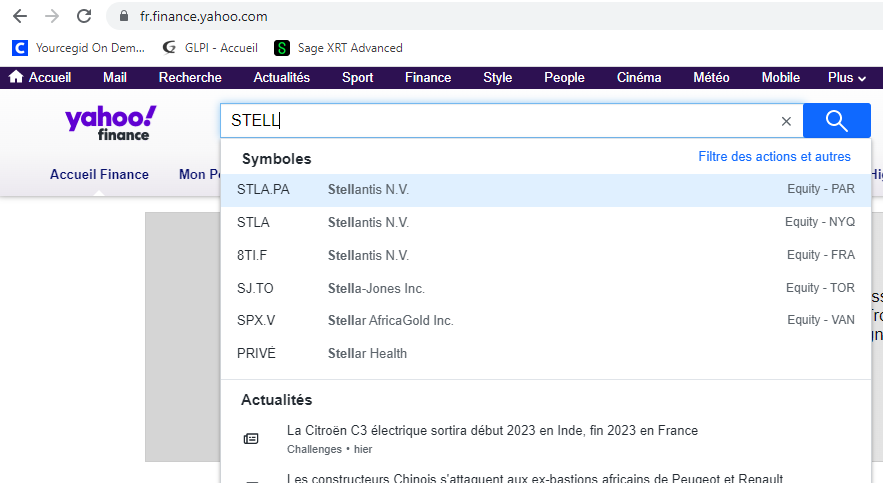Open Mail in the Yahoo navigation bar

[115, 78]
